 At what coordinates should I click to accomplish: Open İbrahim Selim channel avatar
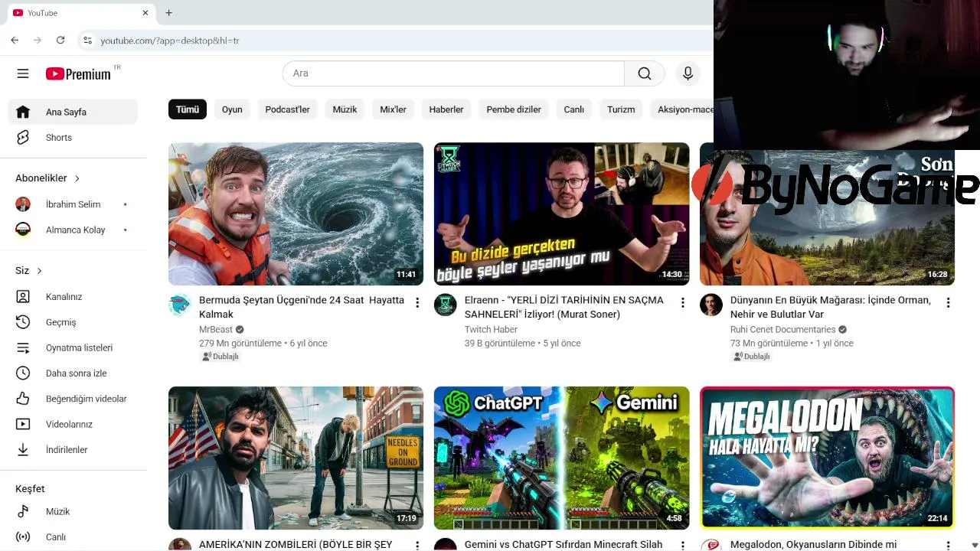tap(23, 204)
